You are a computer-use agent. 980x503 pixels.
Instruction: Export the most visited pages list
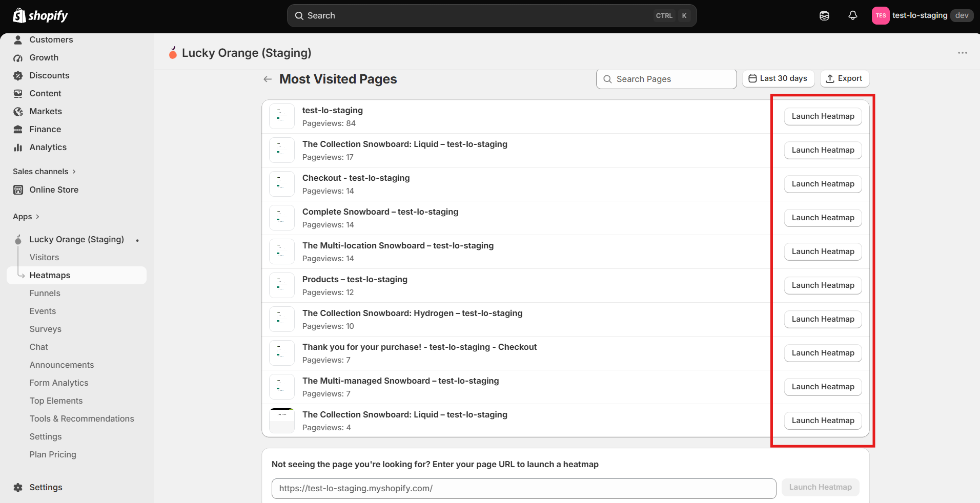[844, 78]
